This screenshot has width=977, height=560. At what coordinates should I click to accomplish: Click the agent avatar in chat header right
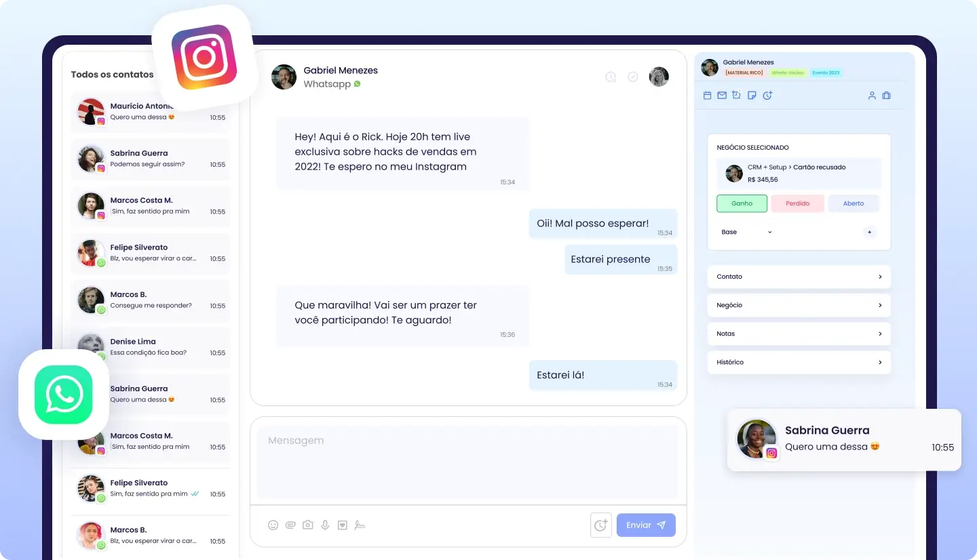point(659,77)
